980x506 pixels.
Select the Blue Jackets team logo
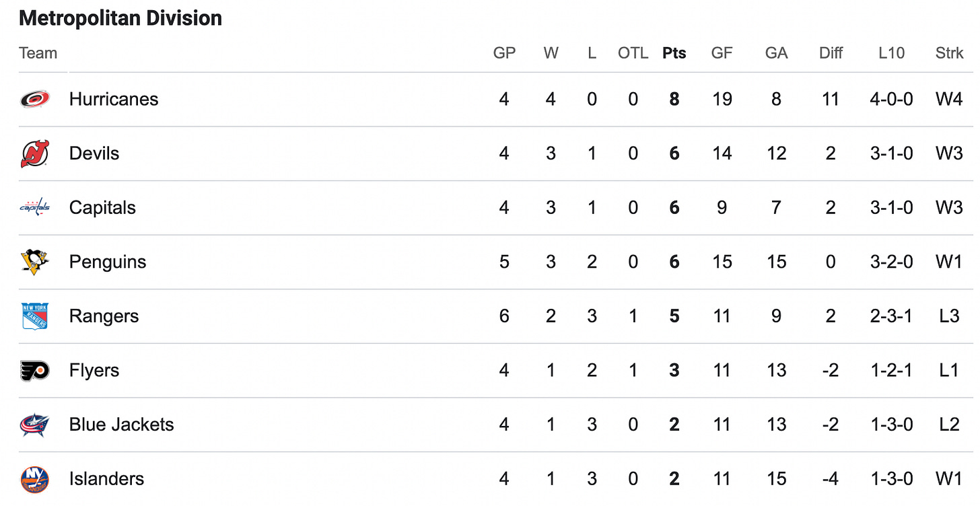point(34,425)
